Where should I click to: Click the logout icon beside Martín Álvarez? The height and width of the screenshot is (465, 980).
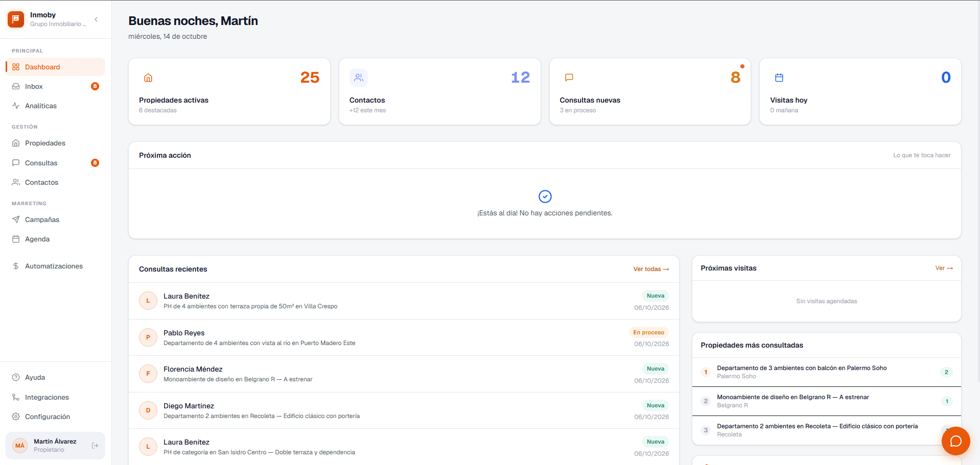pyautogui.click(x=95, y=446)
